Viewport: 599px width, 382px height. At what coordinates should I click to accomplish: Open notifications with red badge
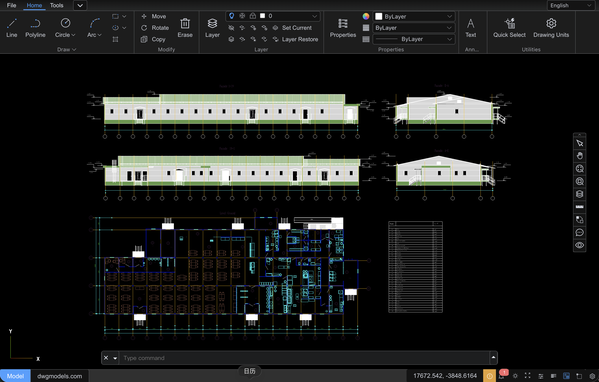[x=502, y=375]
